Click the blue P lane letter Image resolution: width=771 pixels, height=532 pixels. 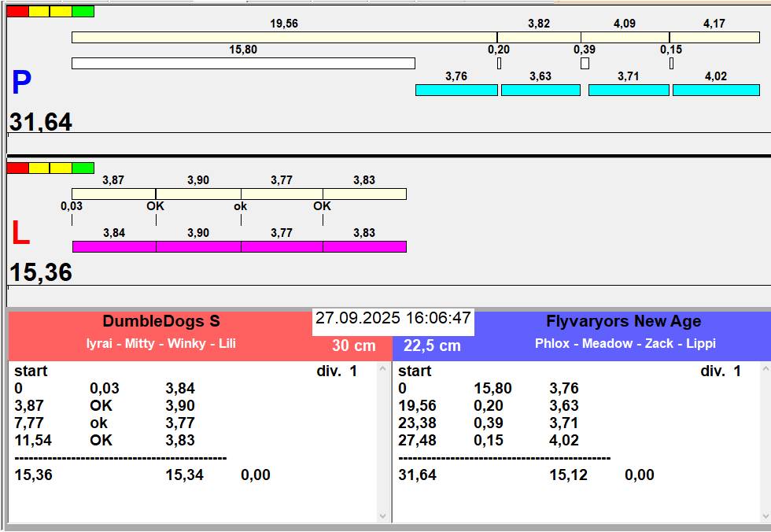(x=21, y=83)
